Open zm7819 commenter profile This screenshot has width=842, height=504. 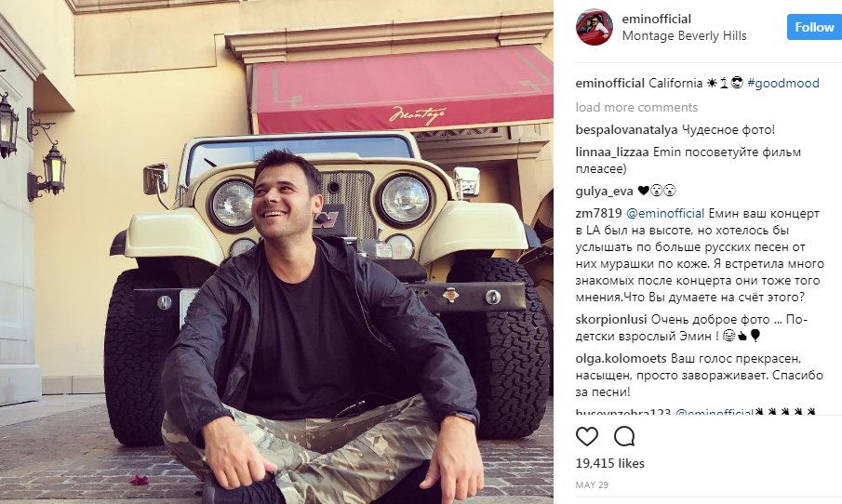click(x=599, y=214)
